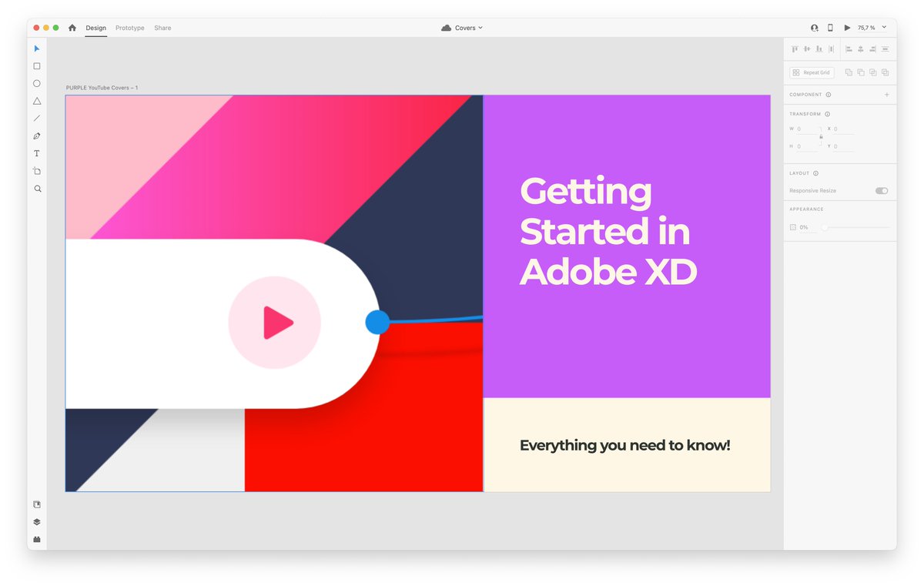Add a component with plus button
The height and width of the screenshot is (586, 924).
pyautogui.click(x=886, y=95)
